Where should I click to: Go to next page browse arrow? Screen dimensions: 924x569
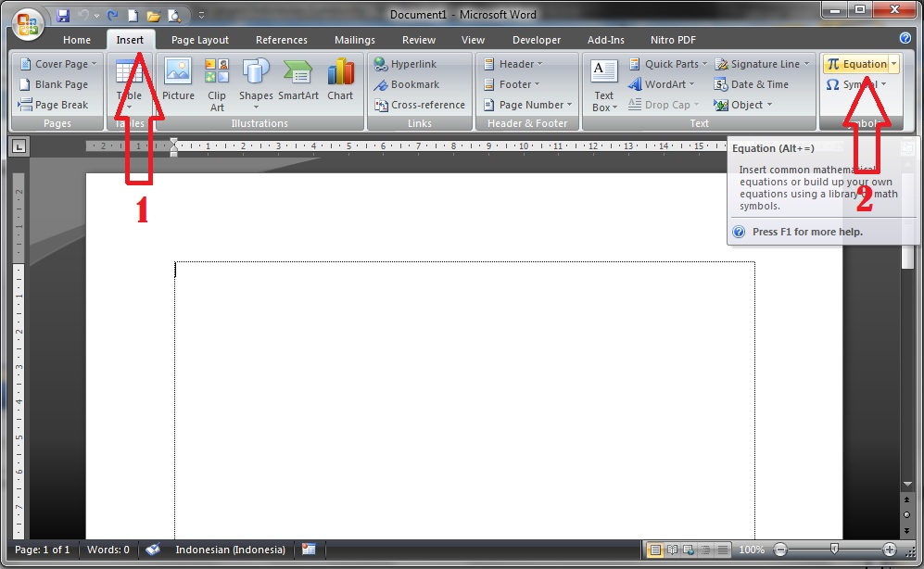(907, 530)
